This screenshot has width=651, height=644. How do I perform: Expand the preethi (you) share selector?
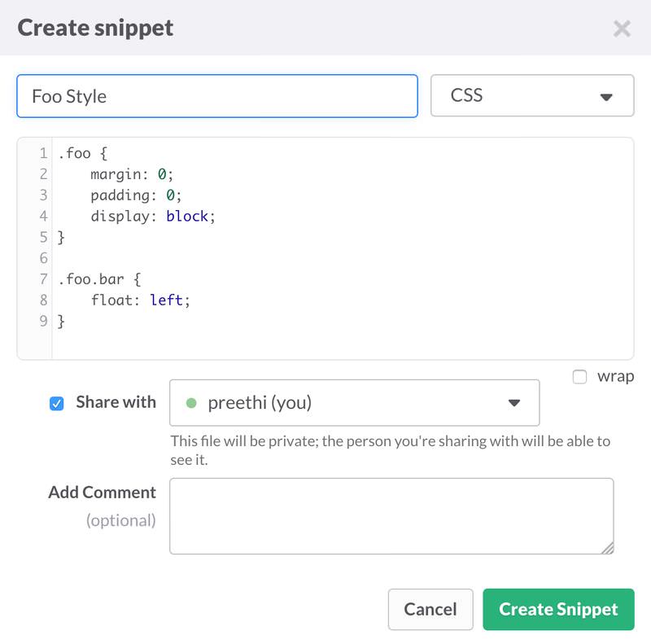pyautogui.click(x=354, y=402)
